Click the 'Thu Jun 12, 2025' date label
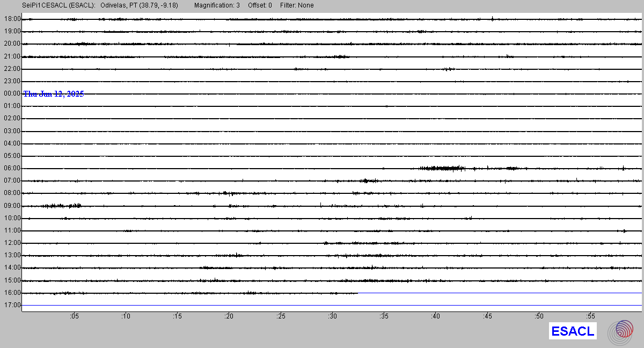The width and height of the screenshot is (644, 348). click(54, 94)
